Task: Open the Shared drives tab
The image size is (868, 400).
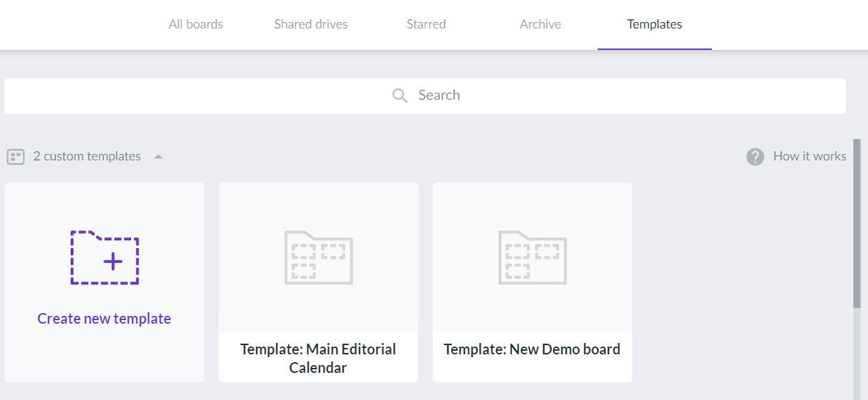Action: [311, 24]
